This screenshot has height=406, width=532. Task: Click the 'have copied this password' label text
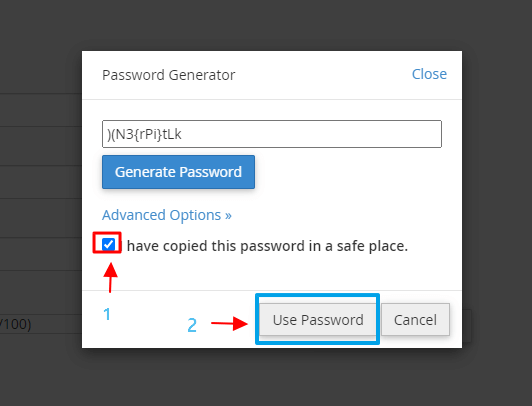pos(267,246)
